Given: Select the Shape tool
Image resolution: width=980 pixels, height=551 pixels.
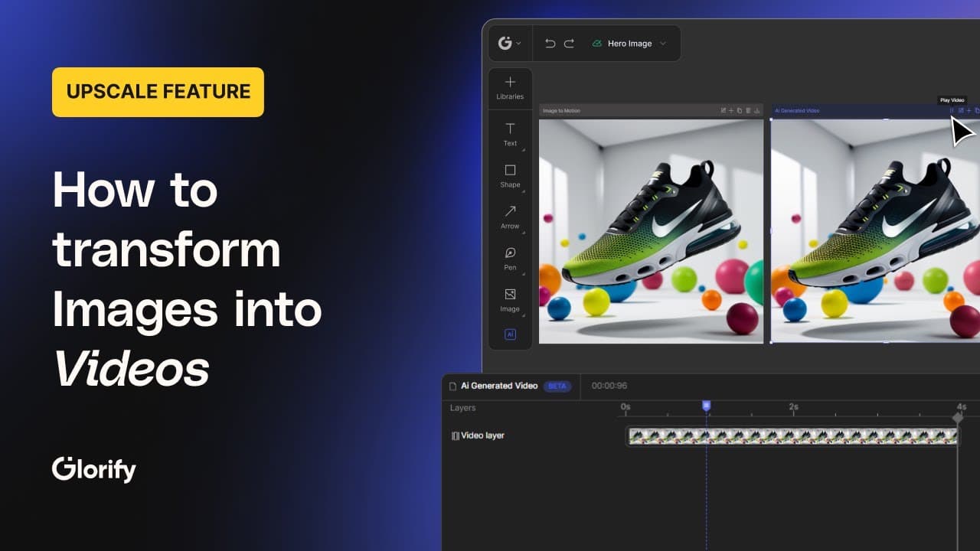Looking at the screenshot, I should point(510,175).
